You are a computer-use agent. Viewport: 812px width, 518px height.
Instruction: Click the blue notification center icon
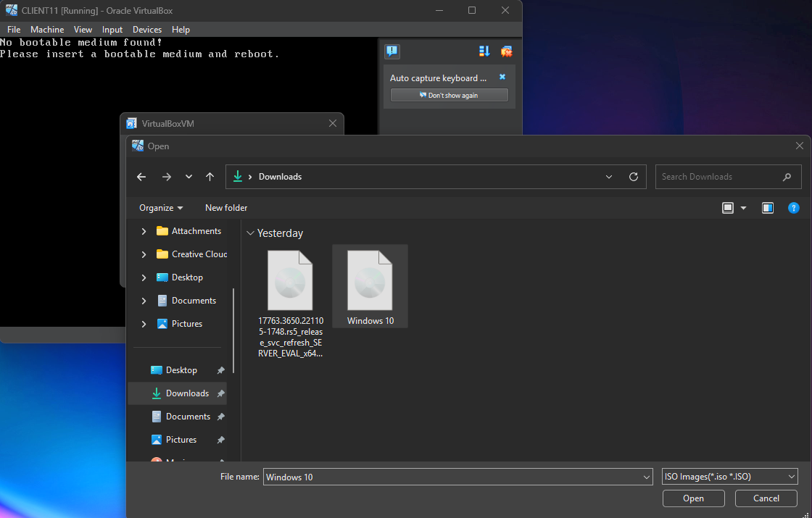point(392,51)
